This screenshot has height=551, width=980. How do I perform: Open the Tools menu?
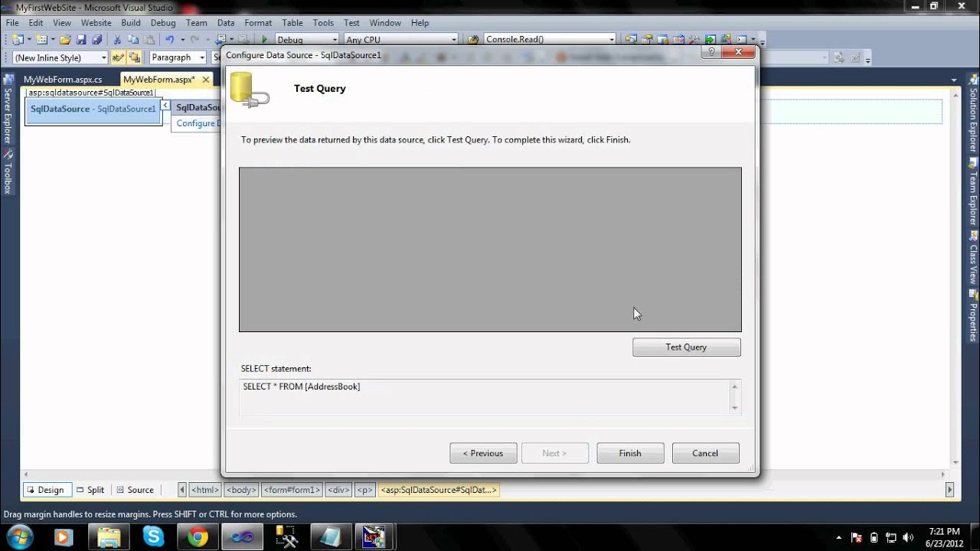point(323,23)
